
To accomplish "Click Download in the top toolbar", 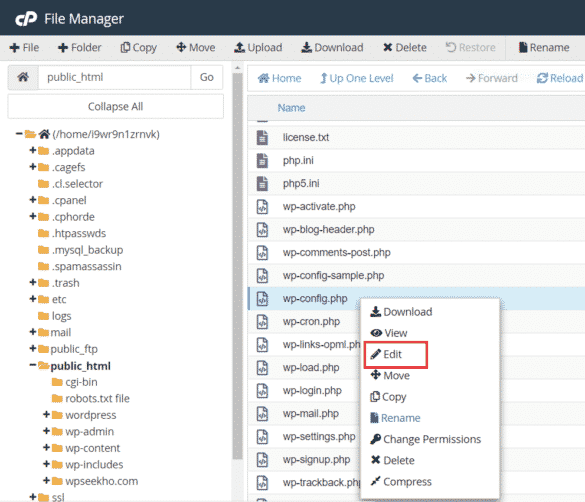I will coord(332,48).
